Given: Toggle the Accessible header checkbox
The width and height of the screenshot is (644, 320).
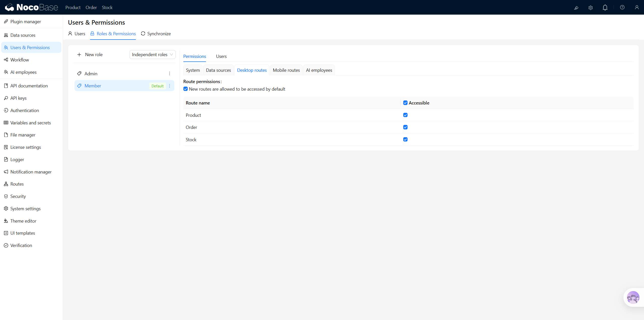Looking at the screenshot, I should point(405,103).
